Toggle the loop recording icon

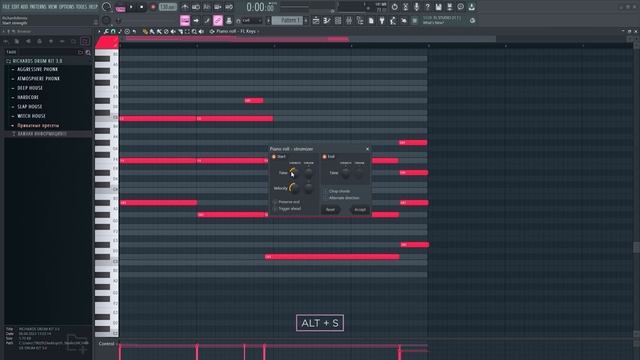click(229, 7)
